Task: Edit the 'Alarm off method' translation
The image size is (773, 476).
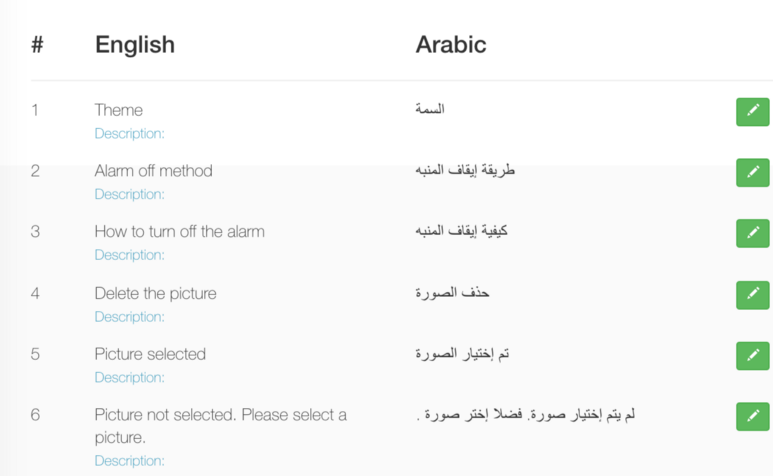Action: (x=752, y=172)
